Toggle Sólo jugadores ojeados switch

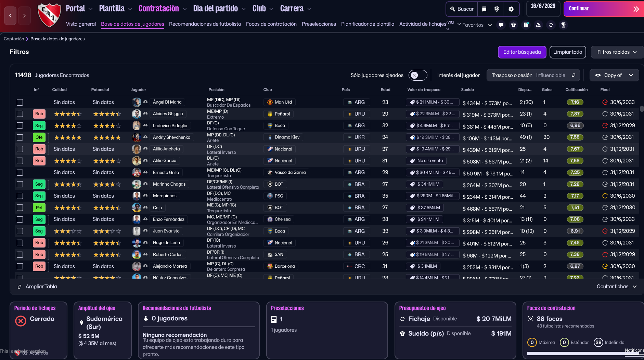point(417,75)
